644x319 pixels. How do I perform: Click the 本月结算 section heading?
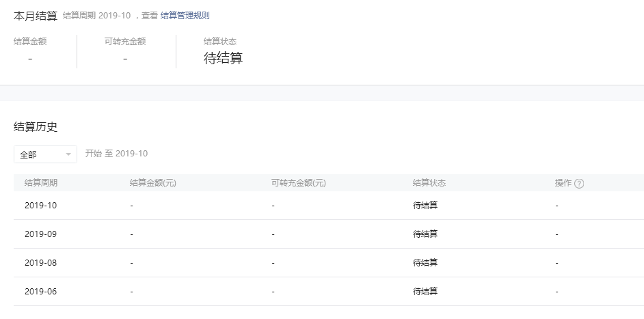[x=36, y=15]
